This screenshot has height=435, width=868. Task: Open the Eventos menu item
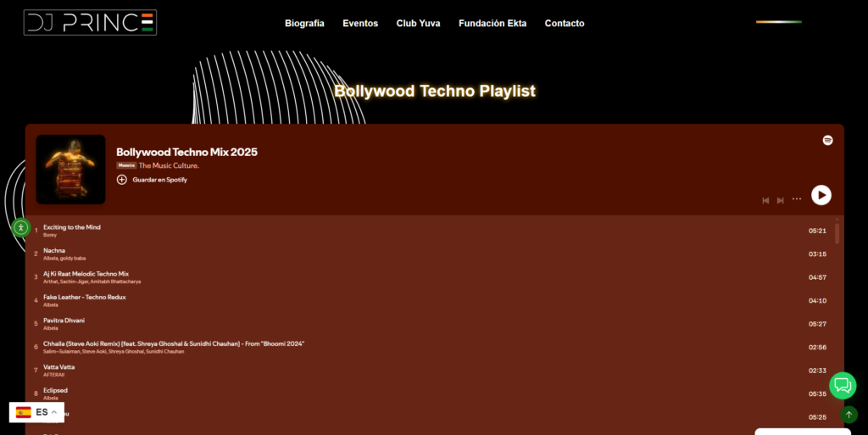pos(360,23)
